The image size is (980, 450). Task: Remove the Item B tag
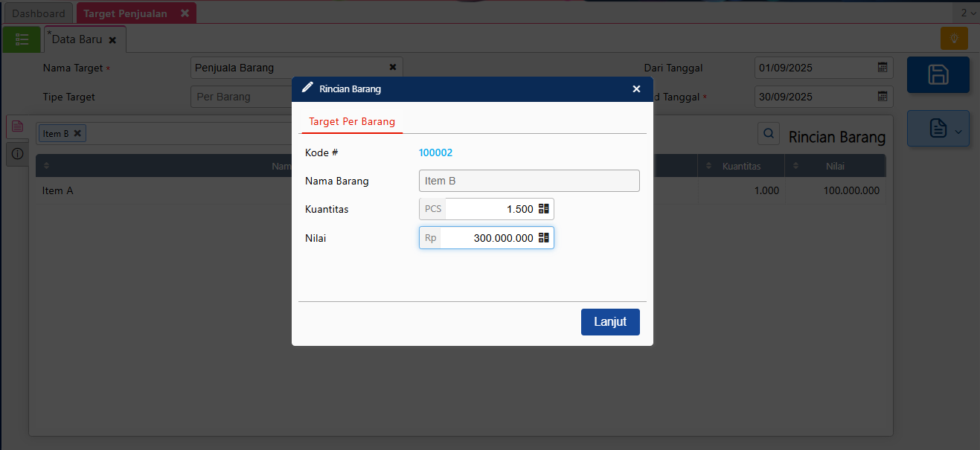click(77, 134)
